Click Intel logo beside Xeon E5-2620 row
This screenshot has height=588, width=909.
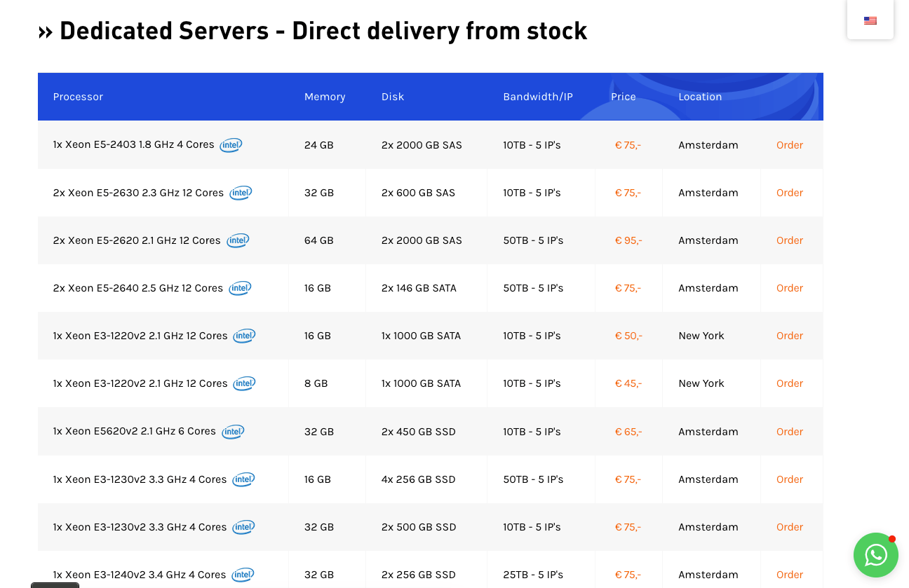tap(238, 240)
